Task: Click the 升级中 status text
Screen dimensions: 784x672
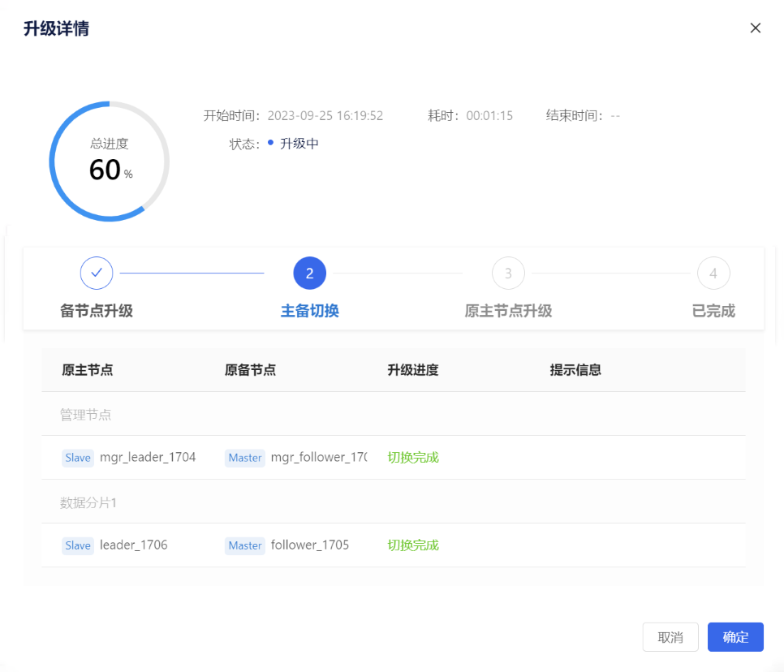Action: (x=299, y=144)
